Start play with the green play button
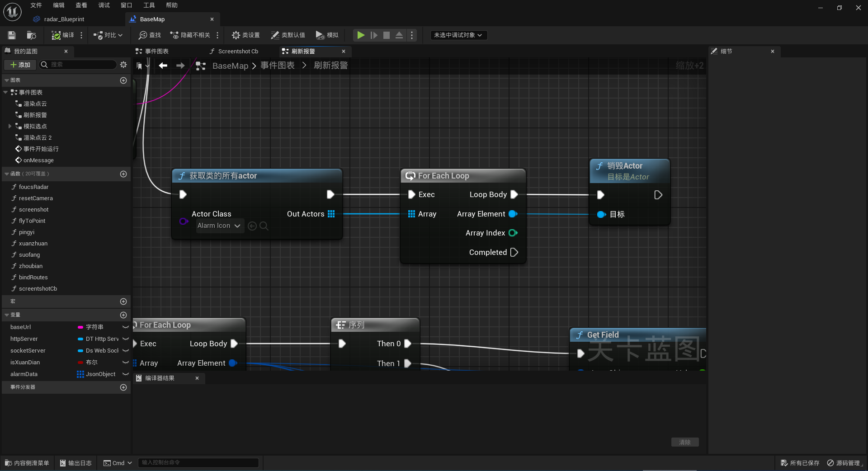Viewport: 868px width, 471px height. (361, 35)
